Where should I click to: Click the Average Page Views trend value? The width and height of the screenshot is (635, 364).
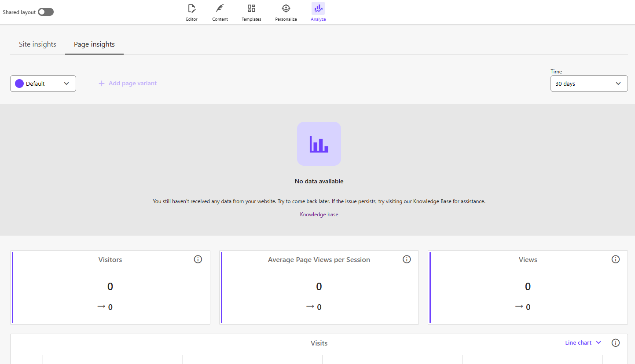point(314,307)
